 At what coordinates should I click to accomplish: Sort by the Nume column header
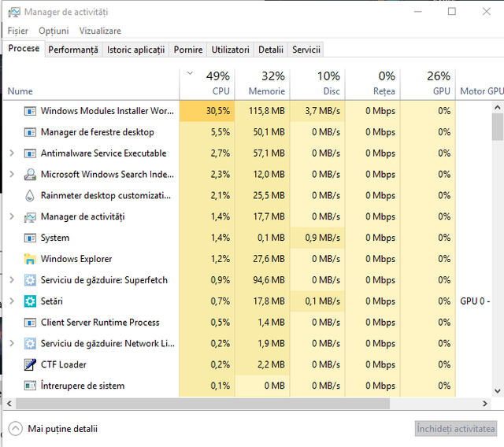91,84
